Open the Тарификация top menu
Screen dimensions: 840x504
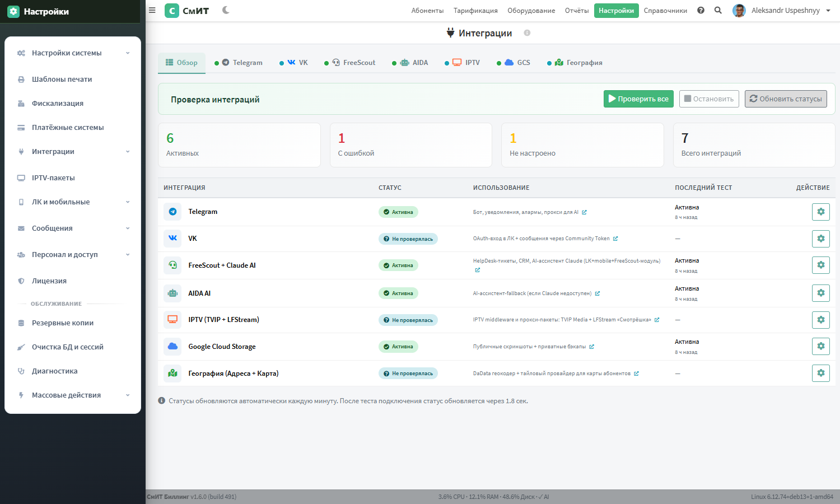(x=475, y=11)
